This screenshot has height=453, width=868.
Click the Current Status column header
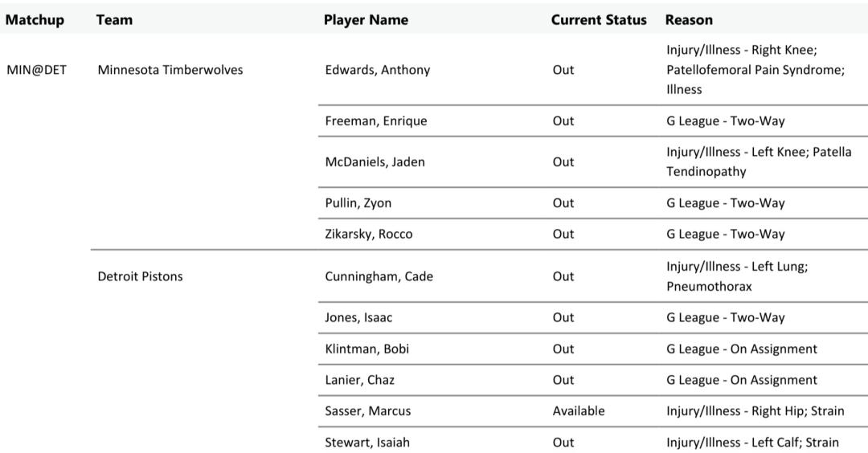tap(599, 20)
